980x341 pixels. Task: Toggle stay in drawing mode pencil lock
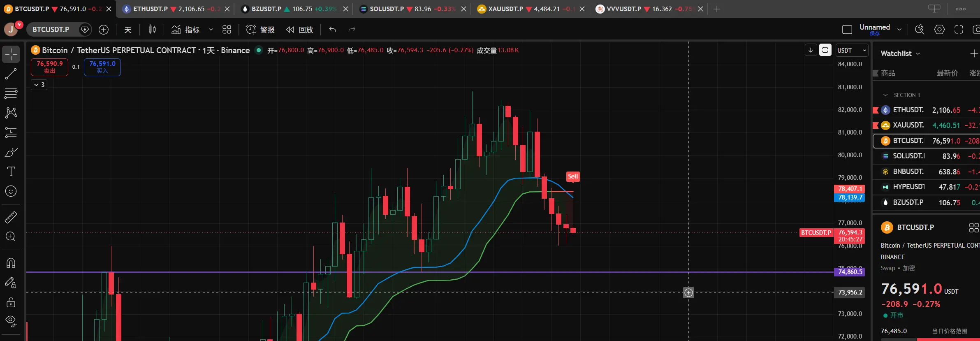pyautogui.click(x=11, y=283)
